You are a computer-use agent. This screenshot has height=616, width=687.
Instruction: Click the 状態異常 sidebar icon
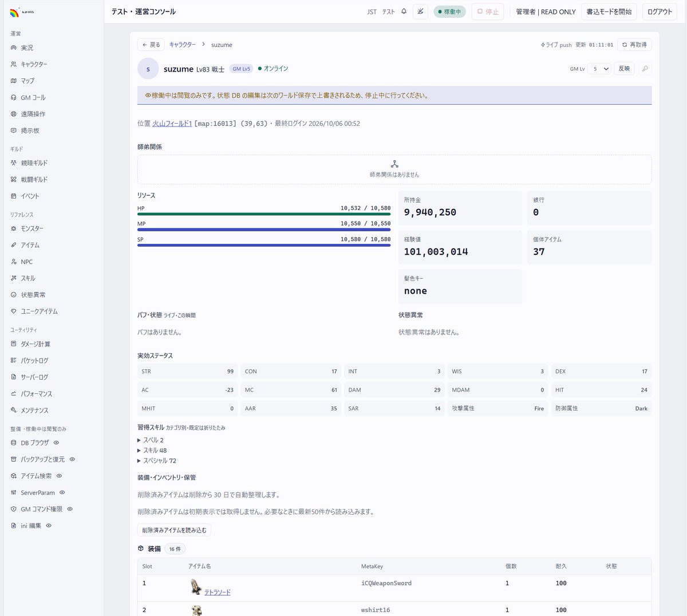point(14,295)
